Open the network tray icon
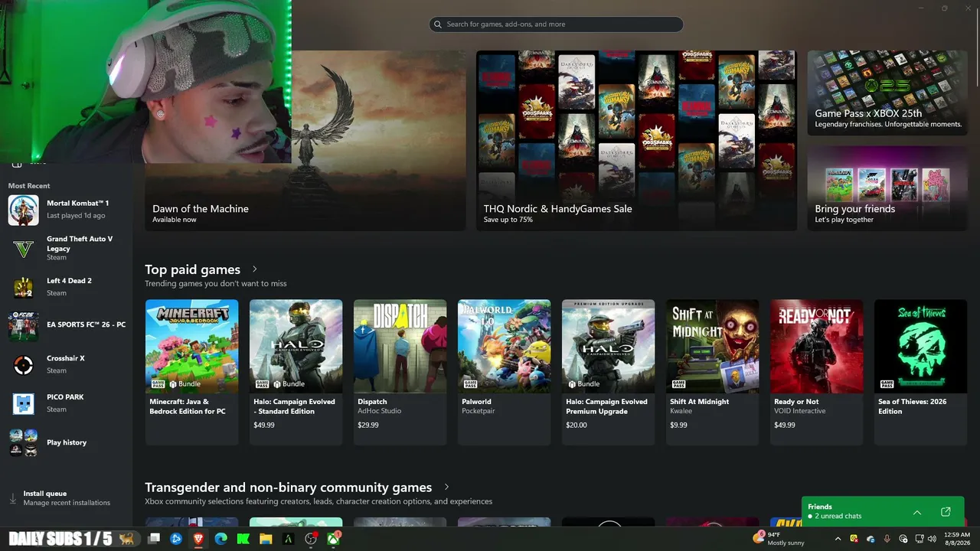Viewport: 980px width, 551px height. click(919, 539)
